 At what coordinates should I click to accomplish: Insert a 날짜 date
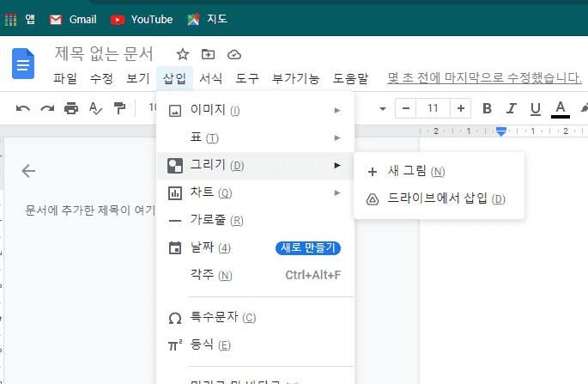point(256,248)
